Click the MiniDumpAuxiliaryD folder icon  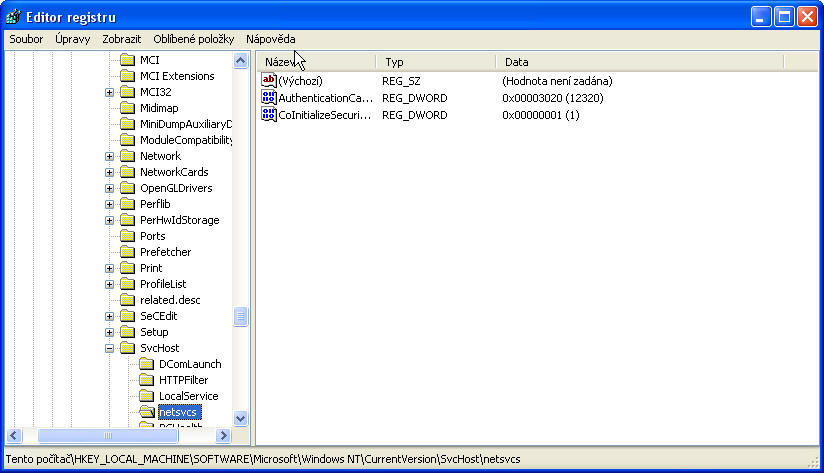click(127, 124)
